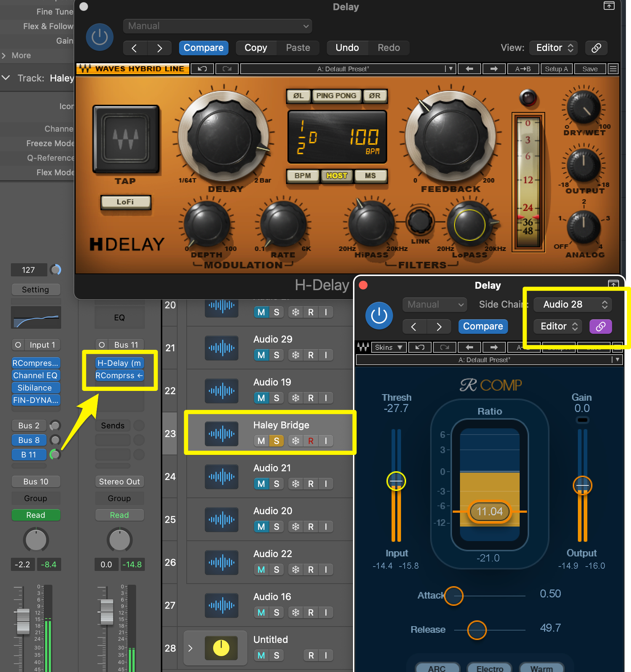Click the RComp Attack slider handle

click(x=454, y=596)
